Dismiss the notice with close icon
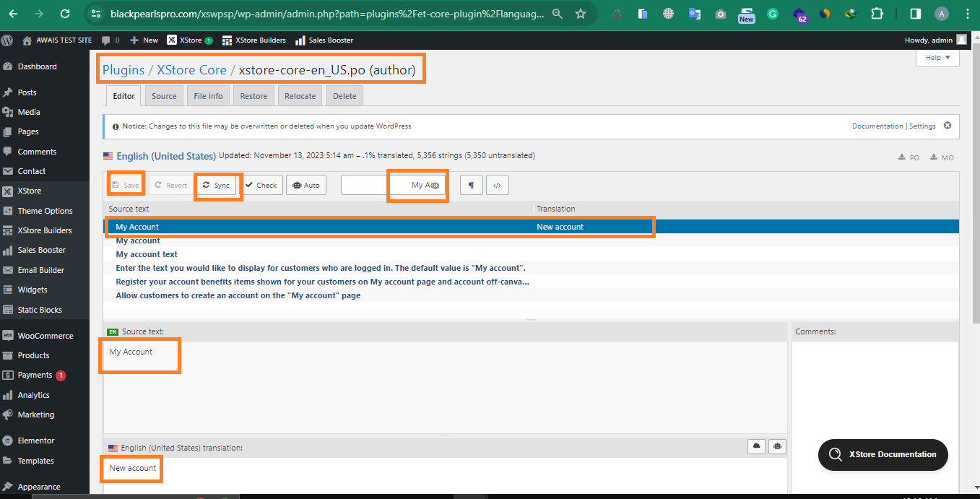Image resolution: width=980 pixels, height=499 pixels. 948,126
